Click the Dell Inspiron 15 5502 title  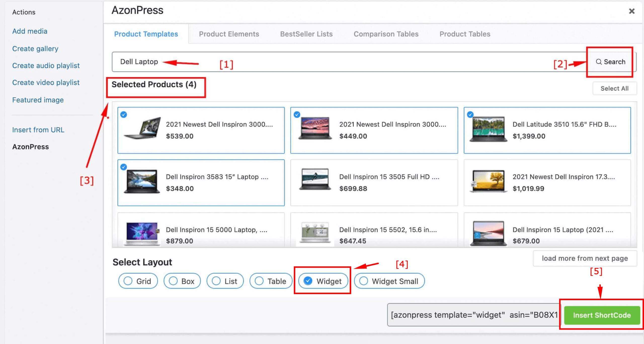coord(388,230)
